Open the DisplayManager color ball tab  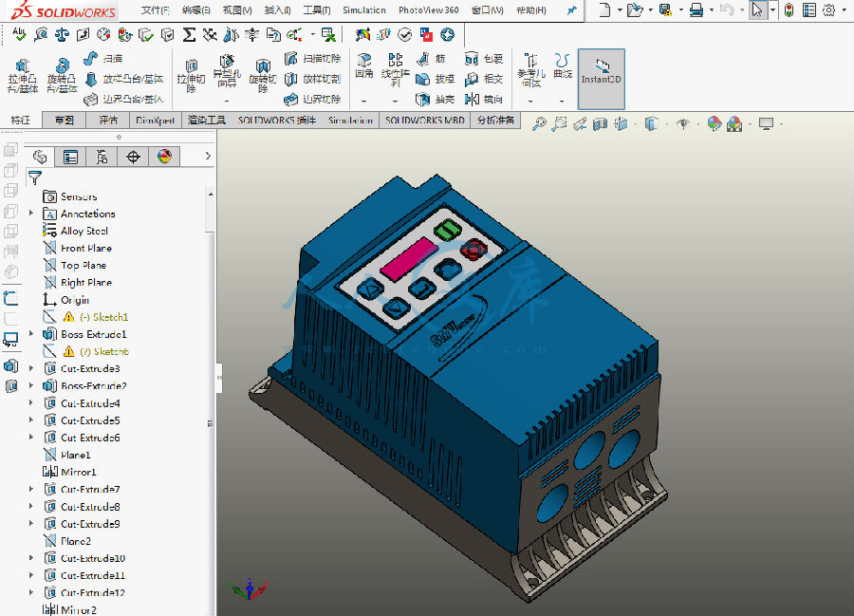[164, 157]
